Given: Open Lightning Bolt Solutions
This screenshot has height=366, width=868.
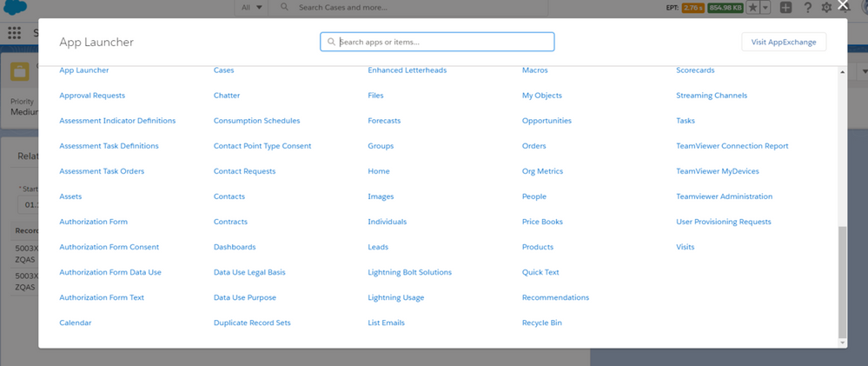Looking at the screenshot, I should pos(409,272).
